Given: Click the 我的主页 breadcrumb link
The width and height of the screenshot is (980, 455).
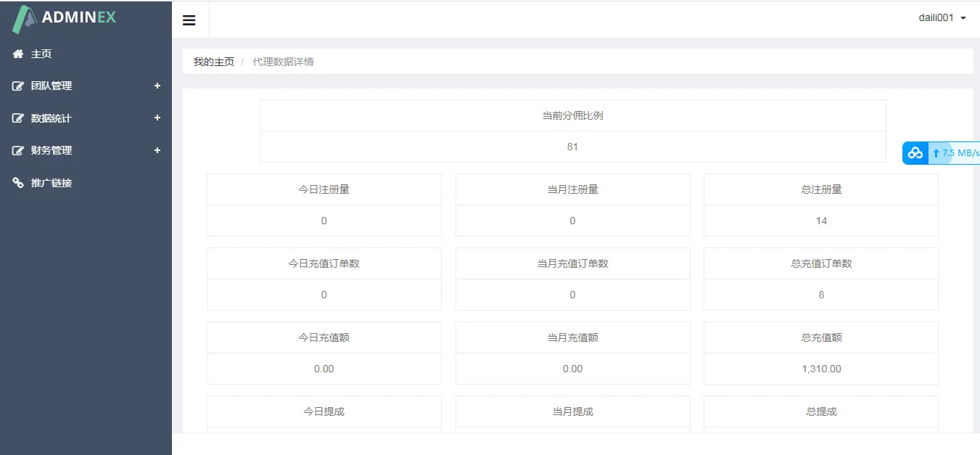Looking at the screenshot, I should click(x=213, y=62).
